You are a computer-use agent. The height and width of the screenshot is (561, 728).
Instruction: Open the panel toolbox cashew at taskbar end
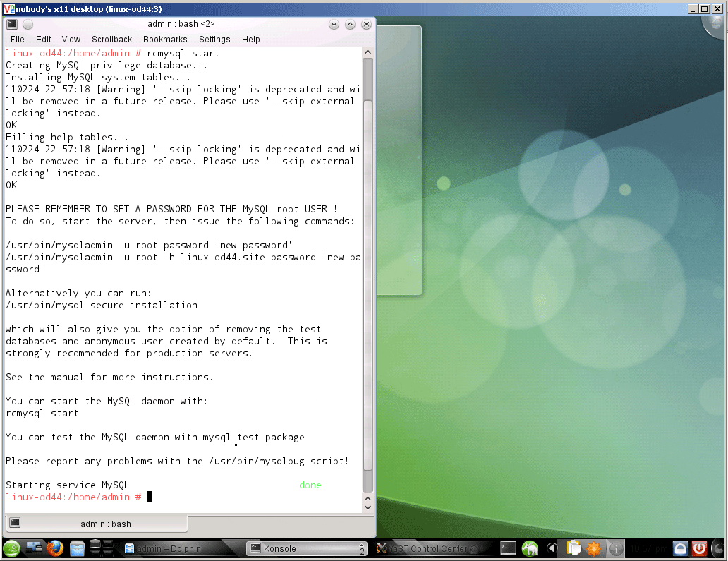[719, 549]
